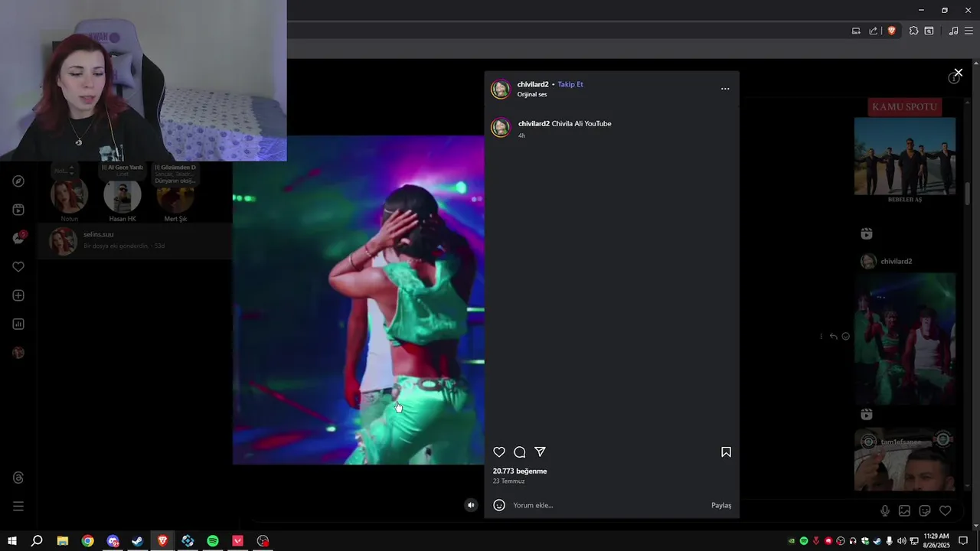The image size is (980, 551).
Task: Mute the video with the speaker button
Action: (471, 505)
